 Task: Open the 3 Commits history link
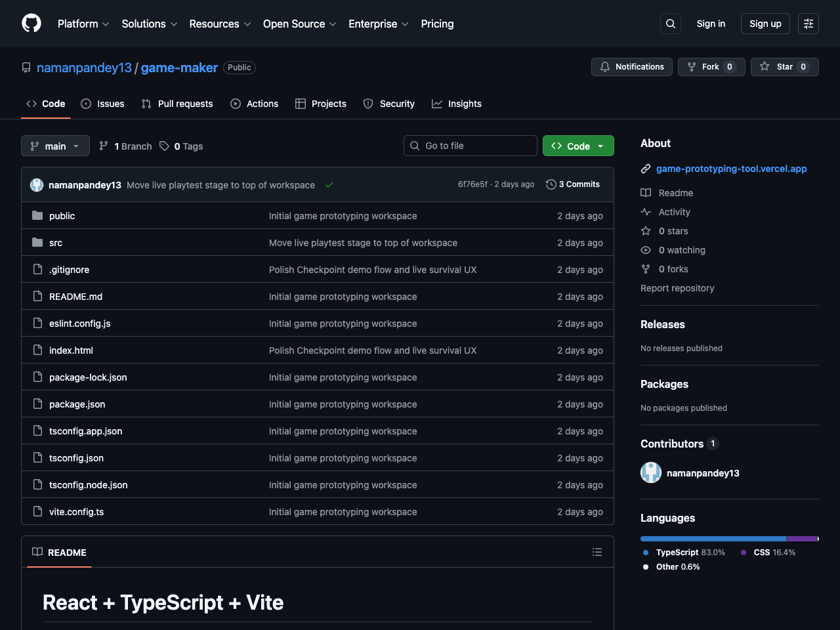coord(573,184)
